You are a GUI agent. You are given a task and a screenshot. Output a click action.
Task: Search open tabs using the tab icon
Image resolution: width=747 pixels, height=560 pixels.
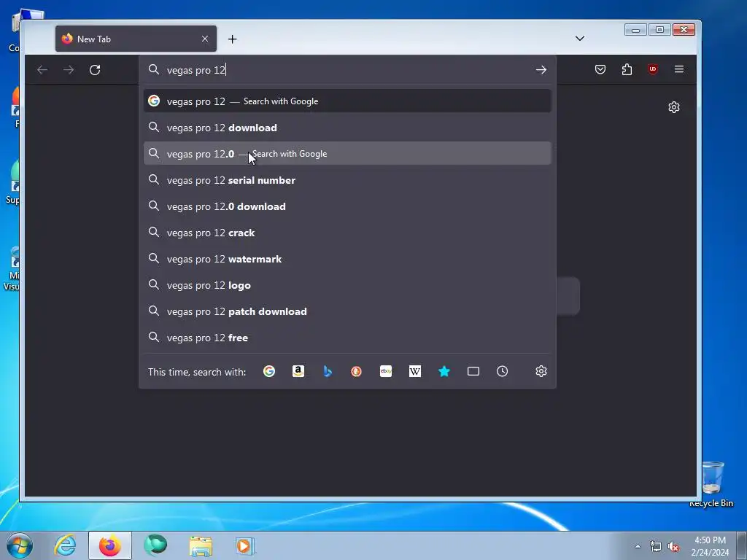tap(473, 371)
